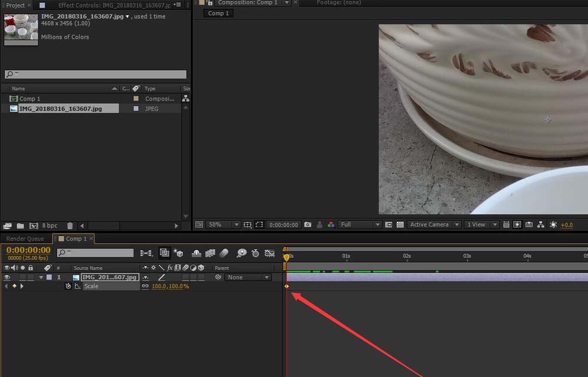Enable Motion Blur for timeline layers
Viewport: 588px width, 377px height.
223,253
